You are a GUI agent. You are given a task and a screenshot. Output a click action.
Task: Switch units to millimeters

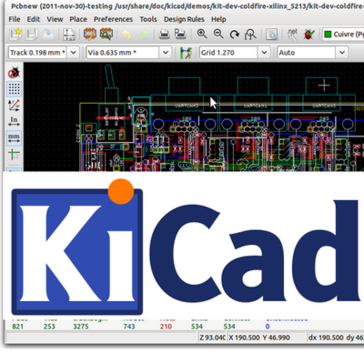pos(14,137)
